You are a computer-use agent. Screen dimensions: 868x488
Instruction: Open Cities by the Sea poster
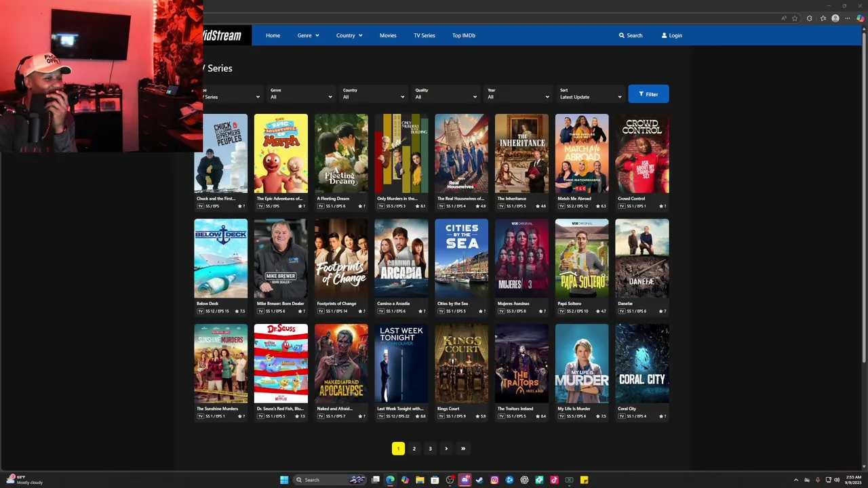(x=461, y=258)
